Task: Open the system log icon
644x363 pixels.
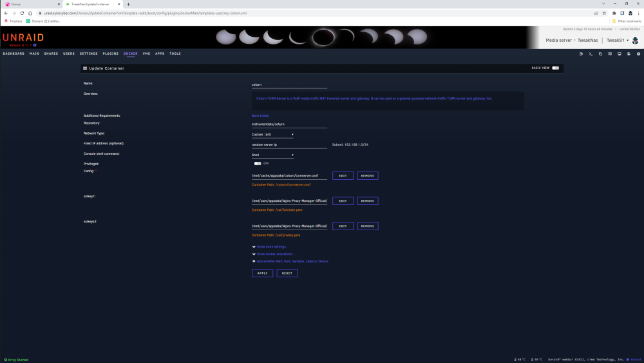Action: (x=629, y=54)
